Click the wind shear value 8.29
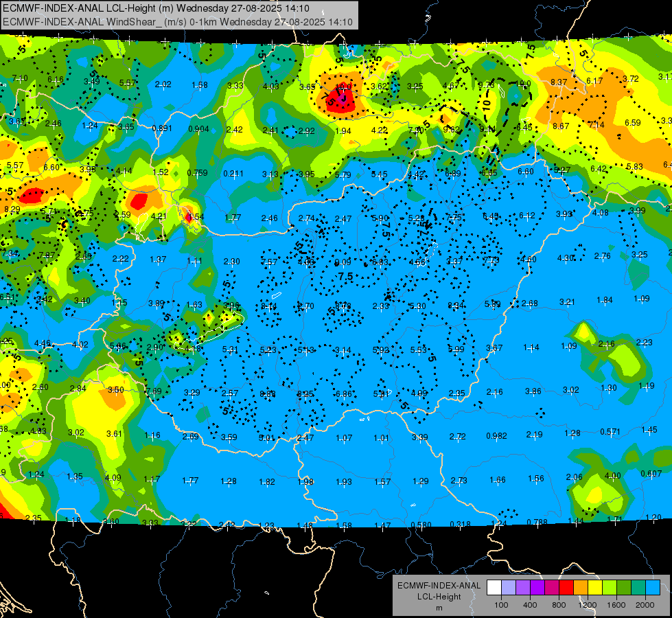Image resolution: width=672 pixels, height=618 pixels. click(x=12, y=209)
